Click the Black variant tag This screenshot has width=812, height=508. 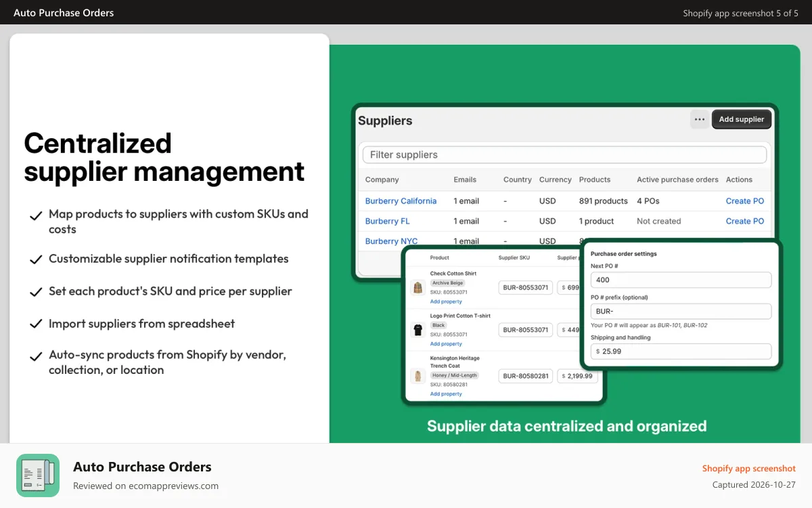point(438,325)
